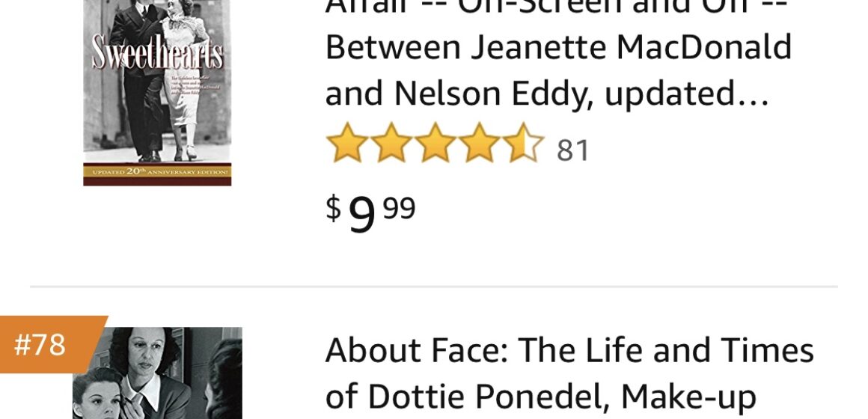Click the second gold star icon
Image resolution: width=868 pixels, height=419 pixels.
coord(391,144)
